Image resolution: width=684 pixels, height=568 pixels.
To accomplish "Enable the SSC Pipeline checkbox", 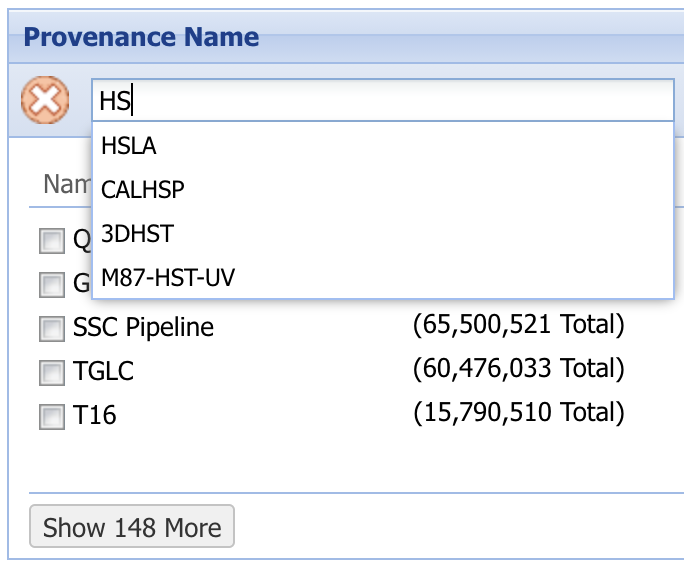I will [x=51, y=329].
